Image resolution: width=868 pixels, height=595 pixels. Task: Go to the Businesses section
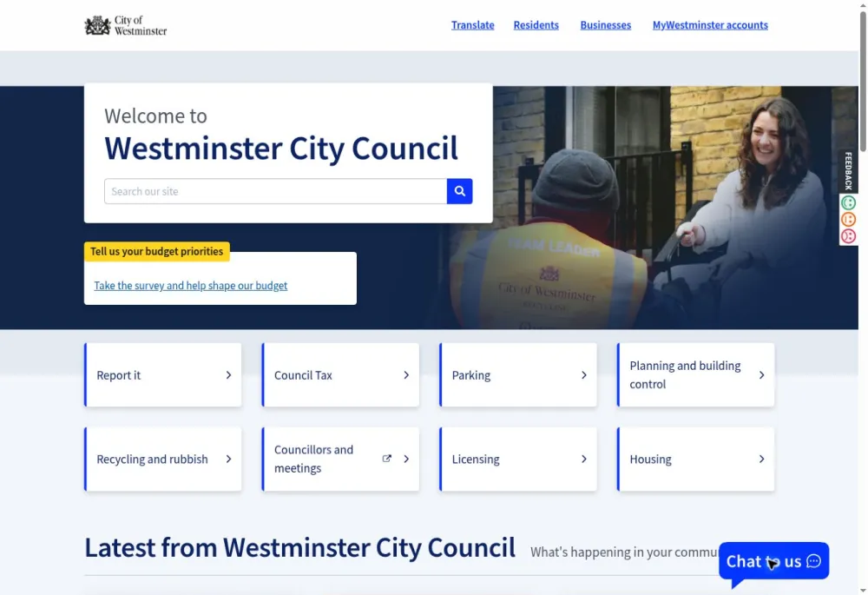click(x=606, y=25)
